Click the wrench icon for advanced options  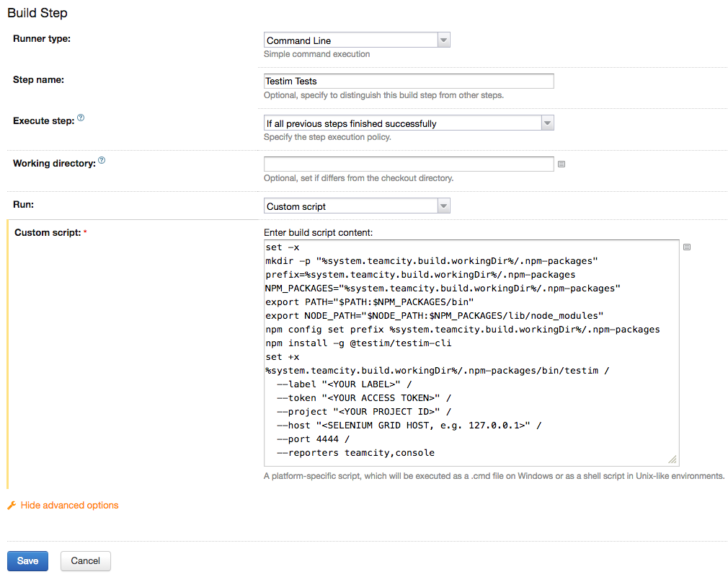(x=12, y=505)
